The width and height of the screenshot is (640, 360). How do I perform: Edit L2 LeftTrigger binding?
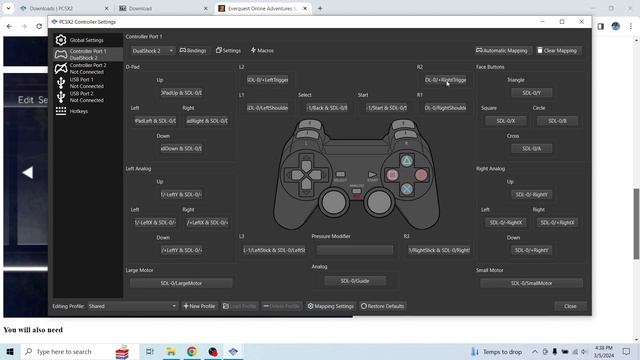(x=268, y=80)
